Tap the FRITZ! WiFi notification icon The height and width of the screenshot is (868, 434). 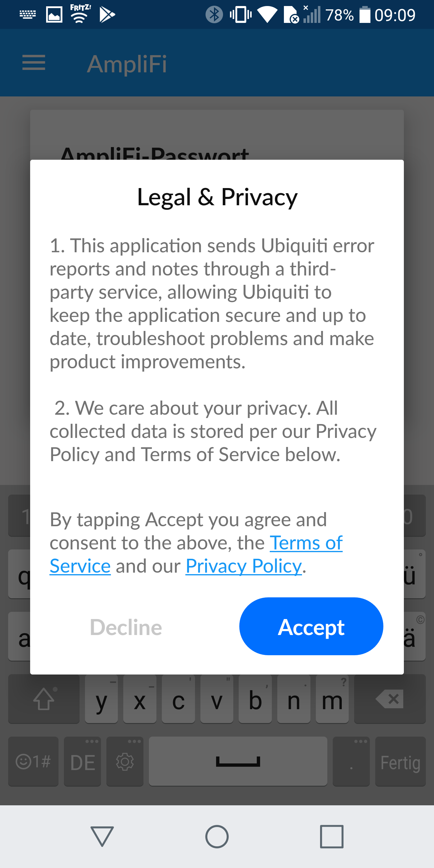tap(80, 14)
